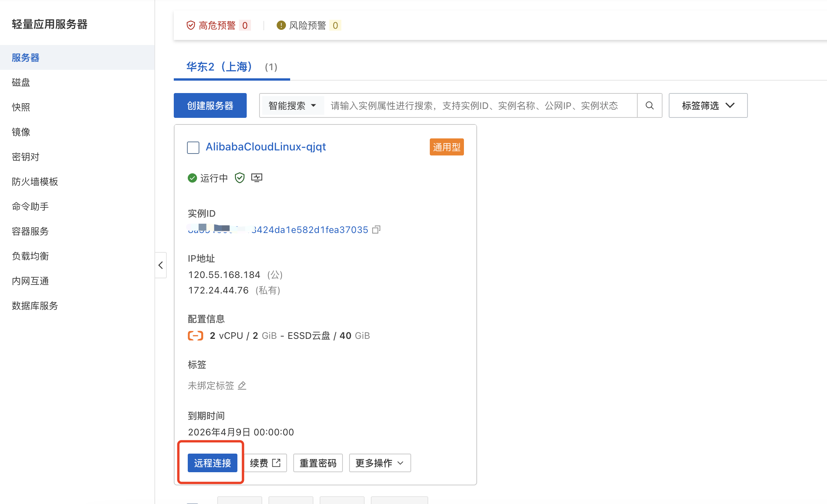Screen dimensions: 827x504
Task: Click the 运行中 status text
Action: (x=214, y=178)
